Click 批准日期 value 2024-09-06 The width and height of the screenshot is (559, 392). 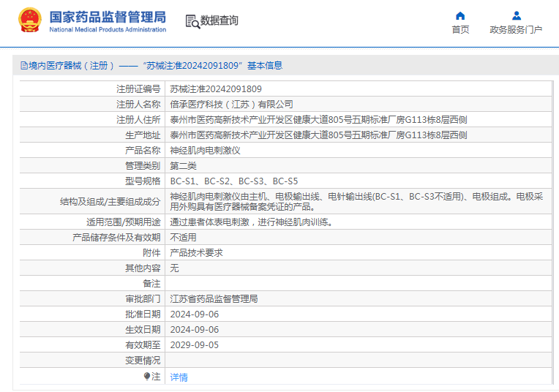(x=195, y=314)
